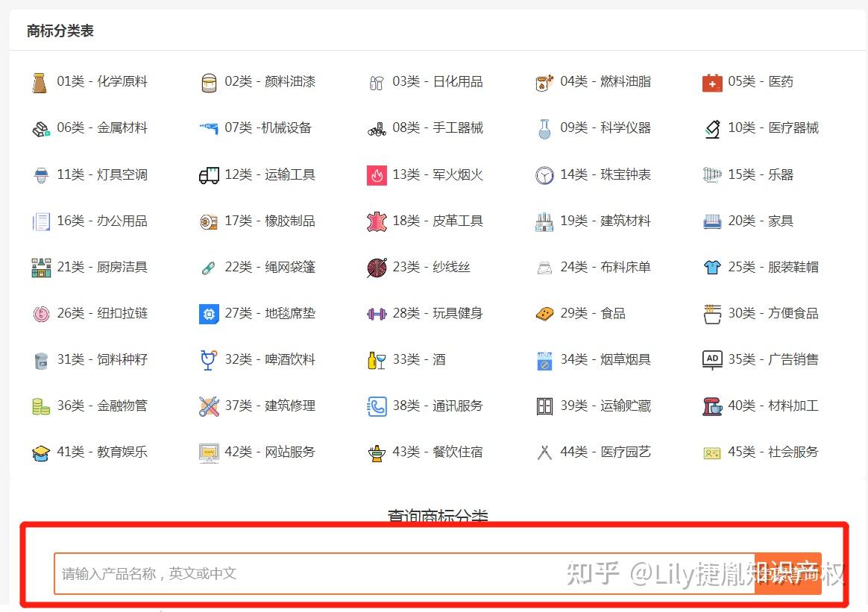Screen dimensions: 868x612
Task: Select the 28类 玩具健身 dumbbell icon
Action: (377, 313)
